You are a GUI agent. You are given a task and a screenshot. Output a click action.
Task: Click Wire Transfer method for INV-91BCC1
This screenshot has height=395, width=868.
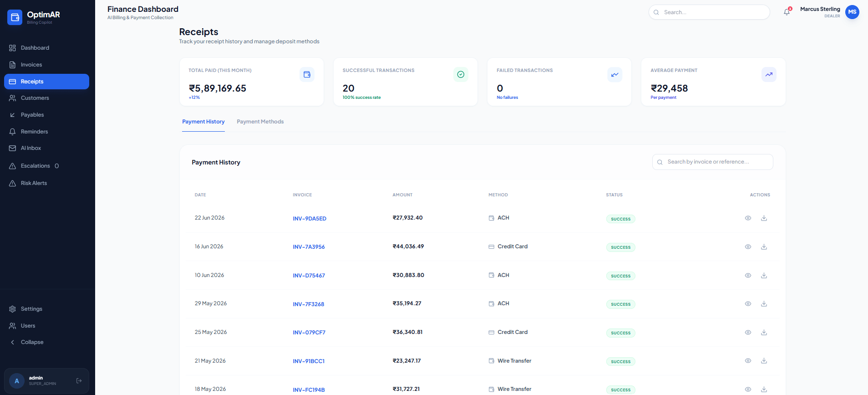pyautogui.click(x=510, y=361)
